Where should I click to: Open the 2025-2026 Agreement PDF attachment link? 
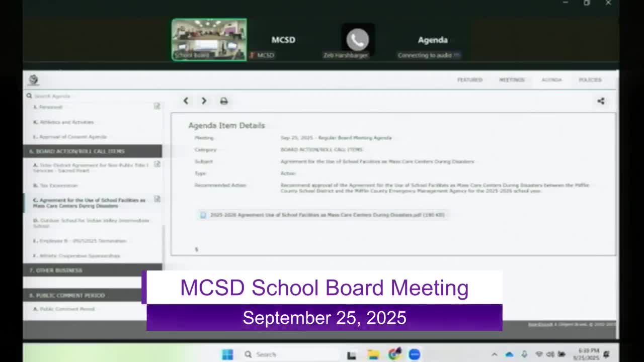(327, 215)
